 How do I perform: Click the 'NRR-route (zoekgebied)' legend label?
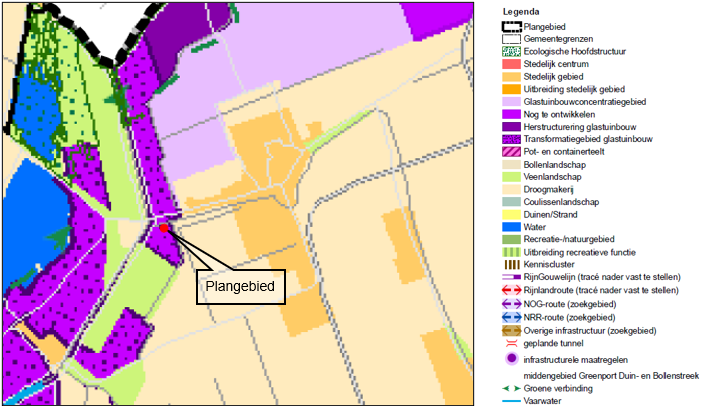pos(569,318)
